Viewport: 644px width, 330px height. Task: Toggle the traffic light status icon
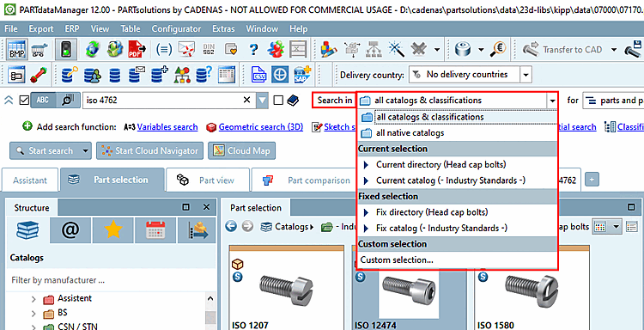point(66,50)
